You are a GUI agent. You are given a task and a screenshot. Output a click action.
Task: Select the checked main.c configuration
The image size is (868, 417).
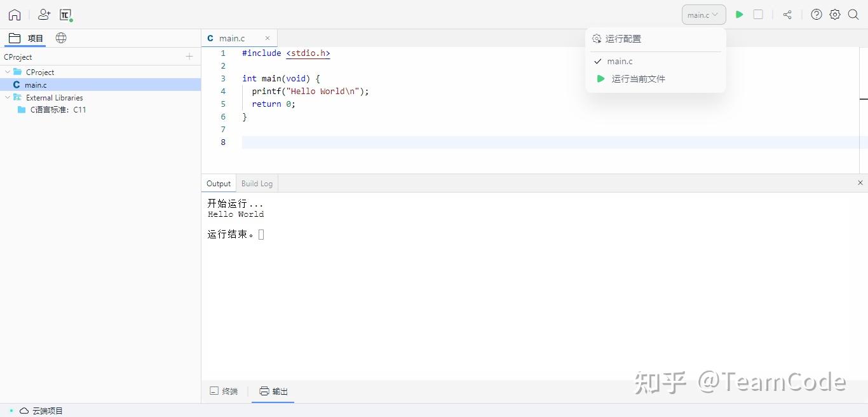click(620, 62)
